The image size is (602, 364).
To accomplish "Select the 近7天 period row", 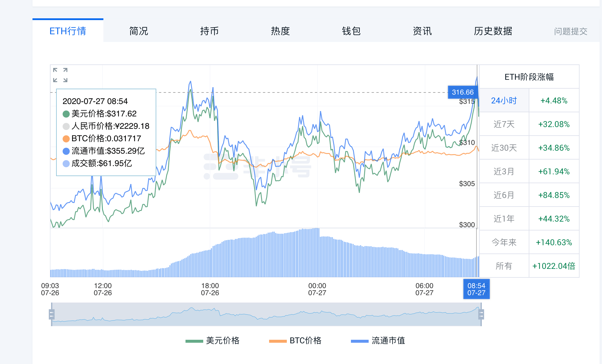I will point(504,124).
